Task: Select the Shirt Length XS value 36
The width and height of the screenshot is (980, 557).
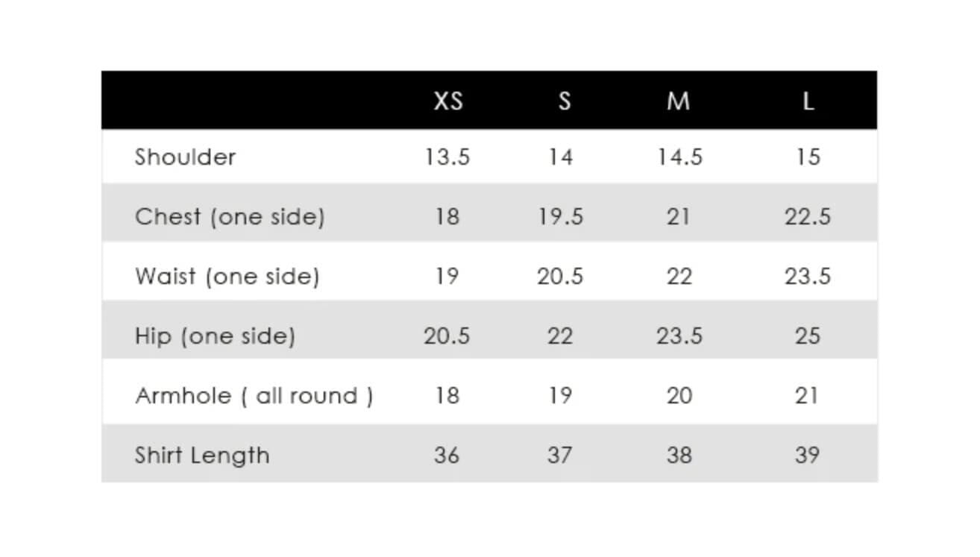Action: coord(447,455)
